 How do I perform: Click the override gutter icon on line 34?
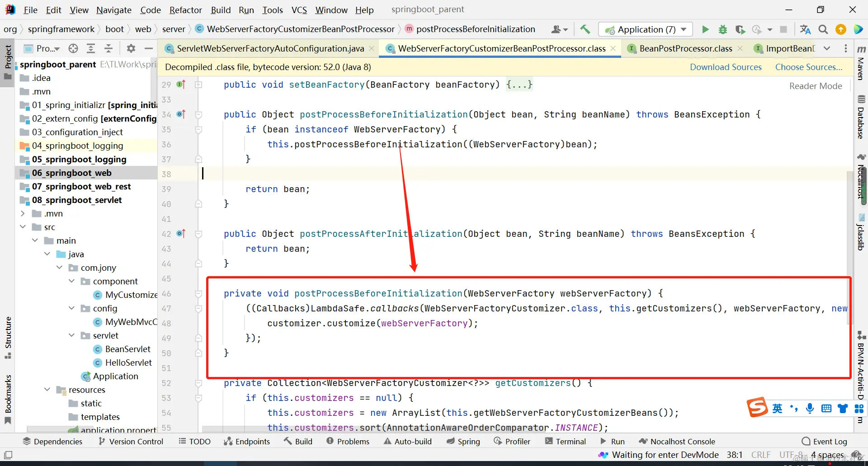[x=181, y=114]
